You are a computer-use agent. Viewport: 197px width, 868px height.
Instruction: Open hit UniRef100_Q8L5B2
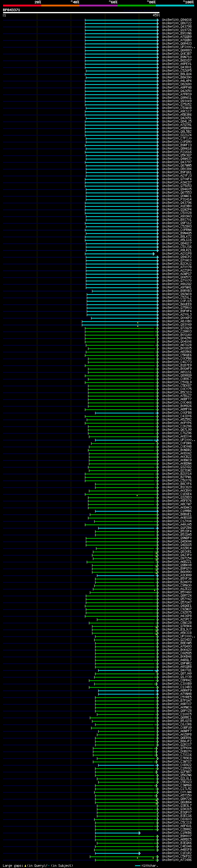[176, 131]
